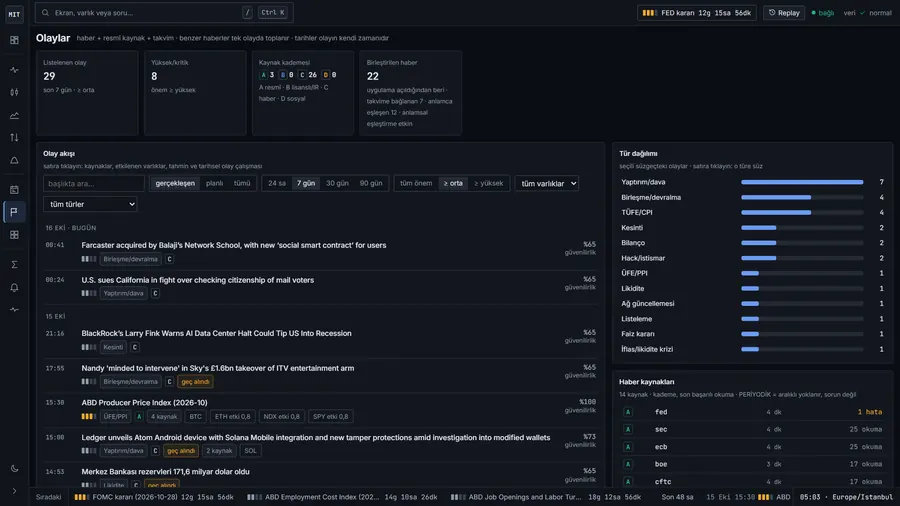
Task: Click the A tier badge next to fed source
Action: pyautogui.click(x=628, y=412)
